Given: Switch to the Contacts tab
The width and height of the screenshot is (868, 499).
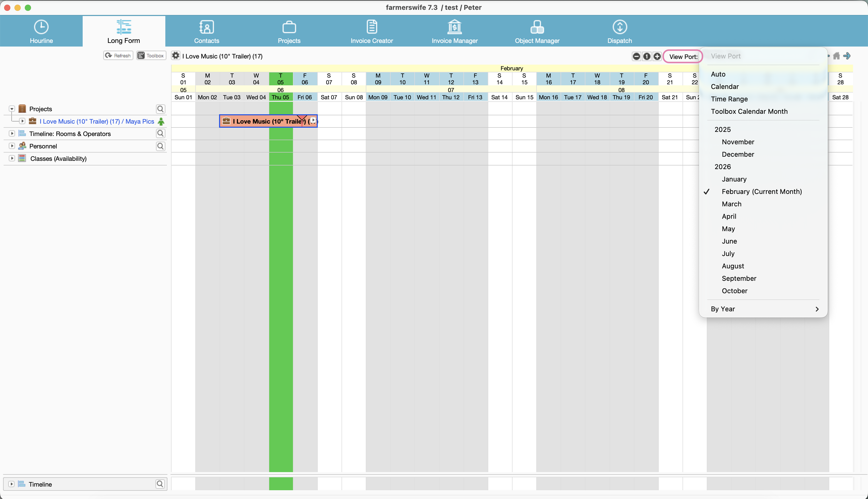Looking at the screenshot, I should tap(206, 32).
